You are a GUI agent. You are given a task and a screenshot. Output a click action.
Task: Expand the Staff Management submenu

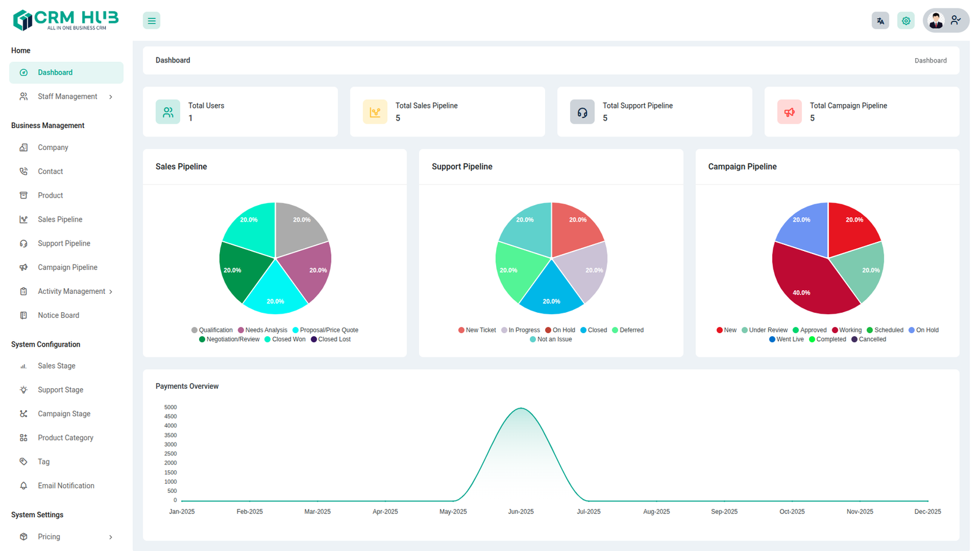click(x=67, y=97)
